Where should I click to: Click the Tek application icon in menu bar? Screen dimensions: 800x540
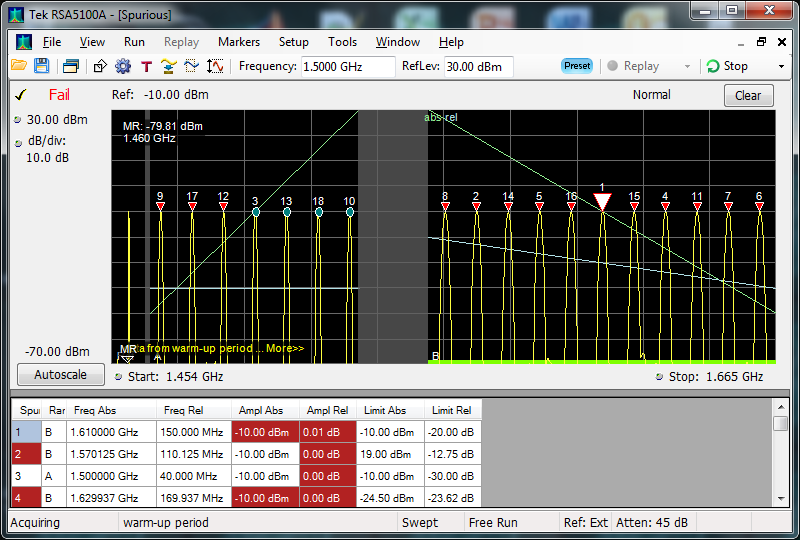[22, 42]
